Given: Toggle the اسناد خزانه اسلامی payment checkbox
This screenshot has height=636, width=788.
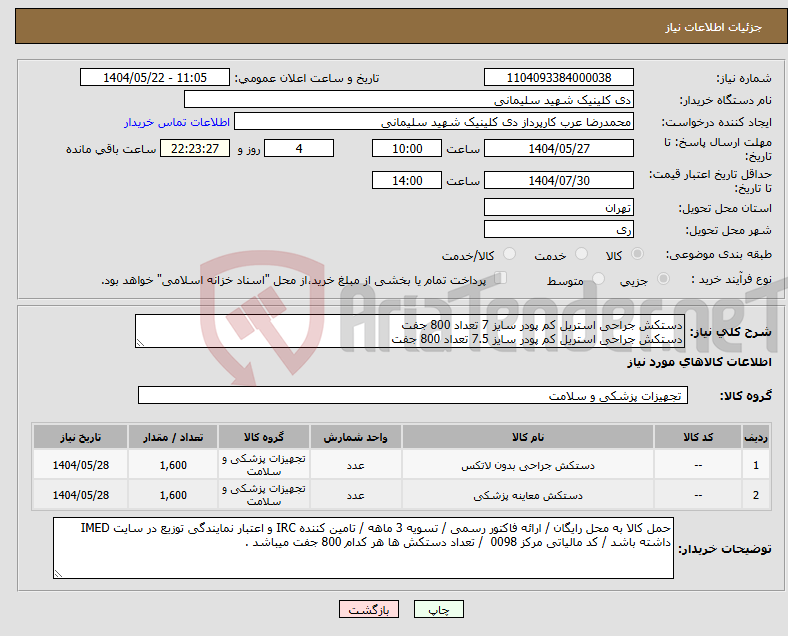Looking at the screenshot, I should (501, 278).
